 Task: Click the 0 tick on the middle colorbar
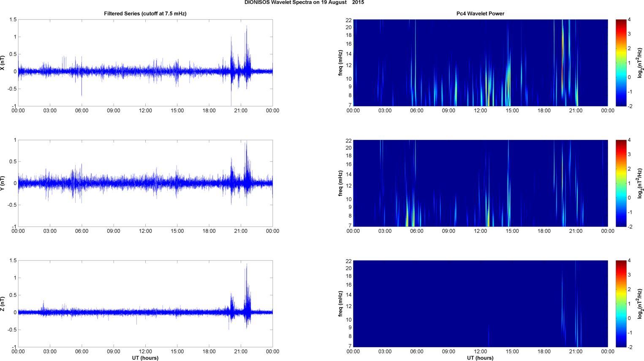(x=629, y=198)
